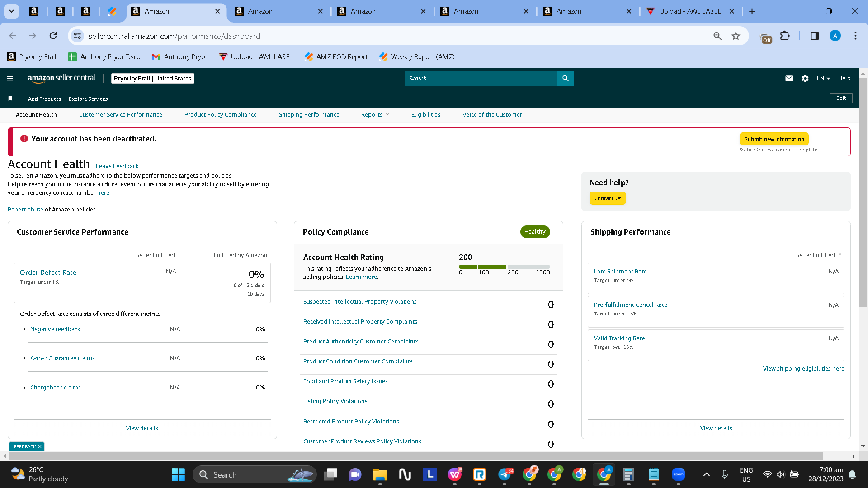
Task: Open the browser extensions puzzle icon
Action: (x=785, y=36)
